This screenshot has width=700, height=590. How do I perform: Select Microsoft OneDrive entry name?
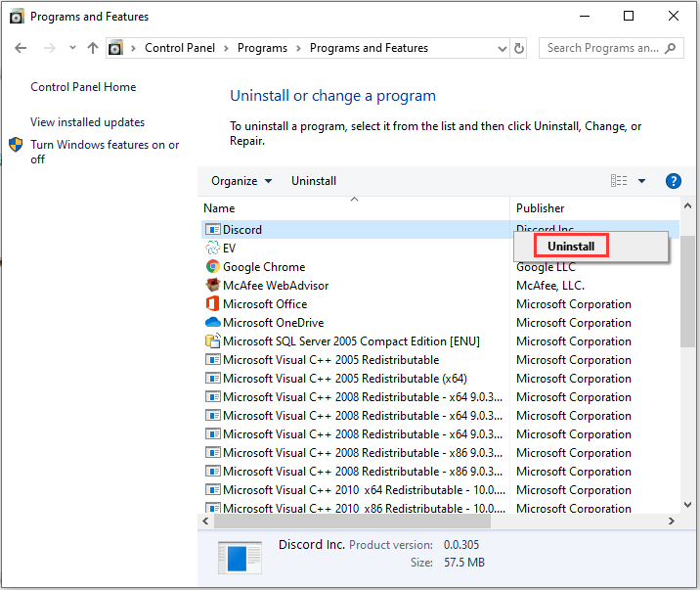273,323
